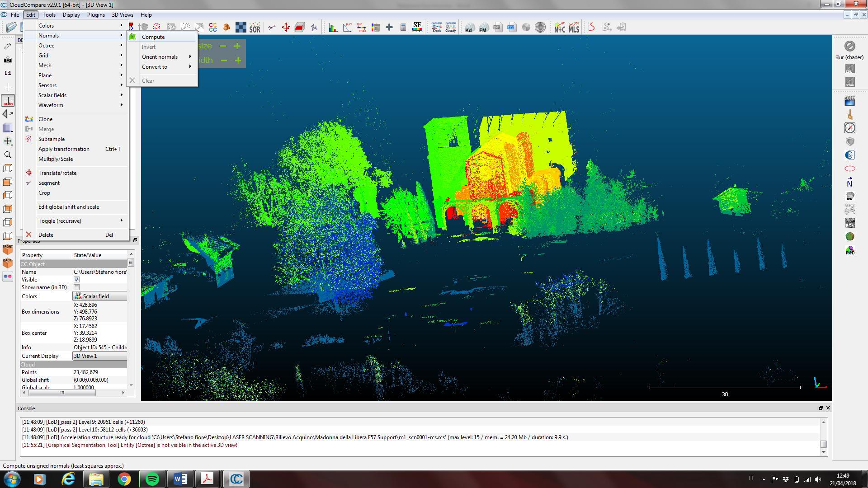Open the MLS plugin icon
This screenshot has height=488, width=868.
pos(573,28)
